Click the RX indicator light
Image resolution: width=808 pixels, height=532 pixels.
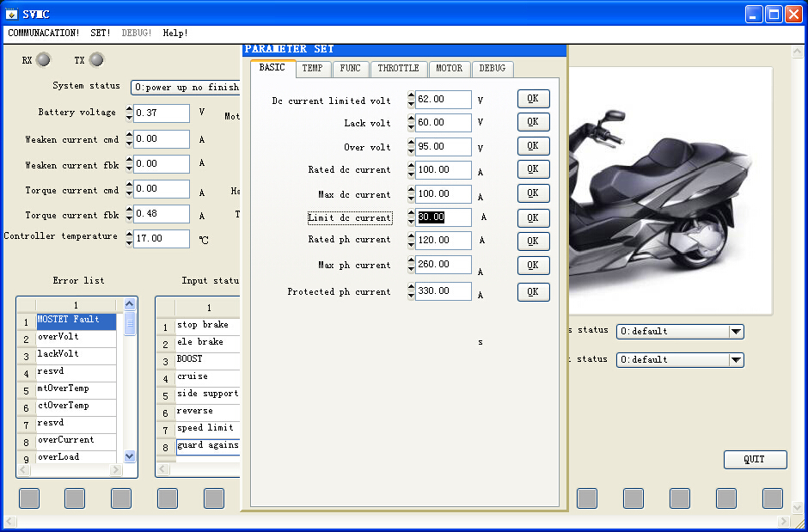(43, 60)
